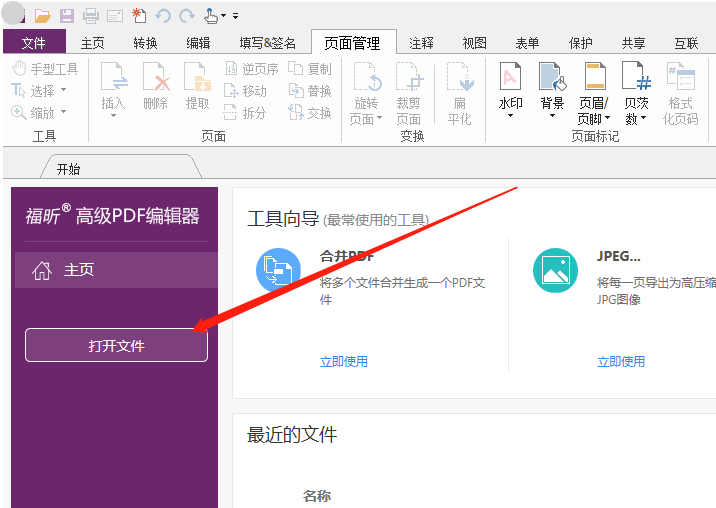This screenshot has width=716, height=508.
Task: Click the 最近的文件 heading
Action: 292,435
